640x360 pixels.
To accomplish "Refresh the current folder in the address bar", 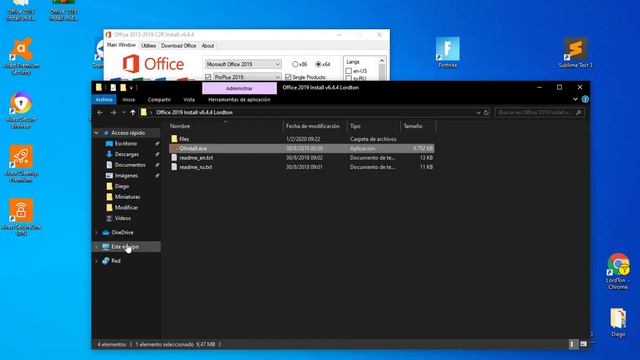I will (x=486, y=112).
